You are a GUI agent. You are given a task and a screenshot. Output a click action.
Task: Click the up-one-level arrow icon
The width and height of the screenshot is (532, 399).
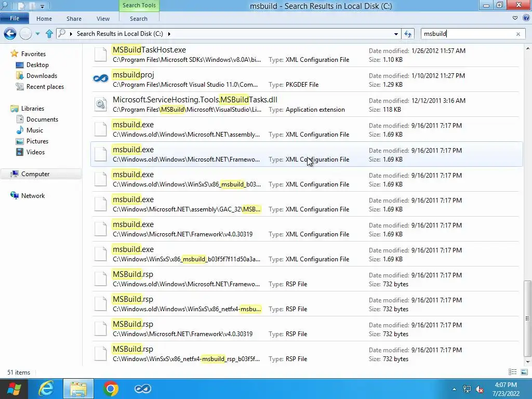[49, 34]
